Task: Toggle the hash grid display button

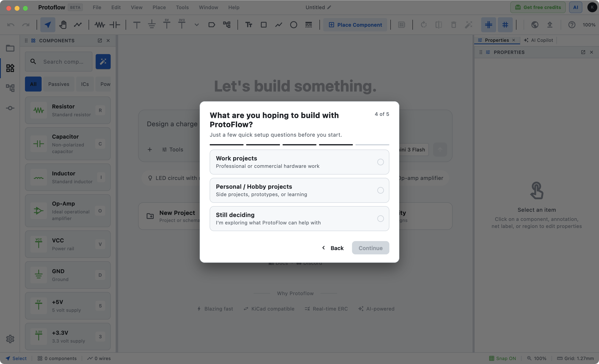Action: 505,25
